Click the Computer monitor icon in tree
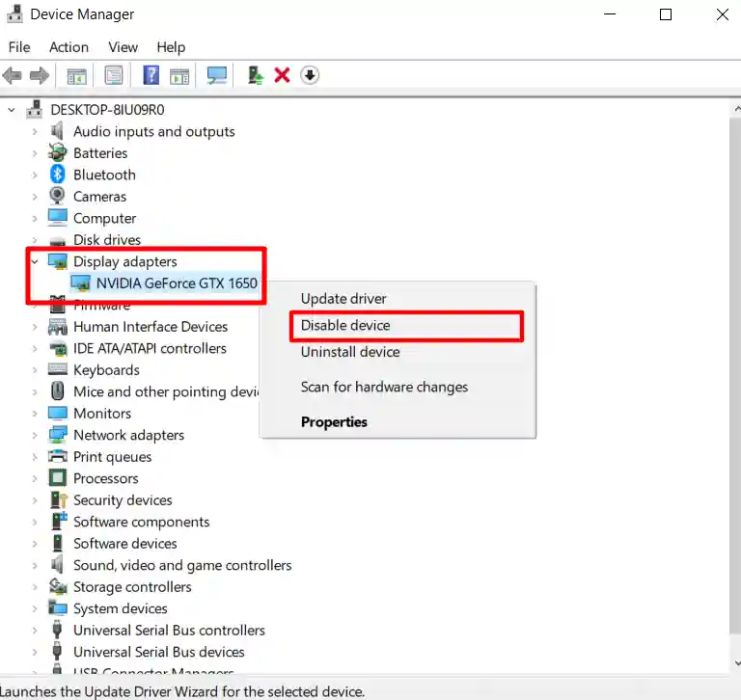 click(x=58, y=218)
